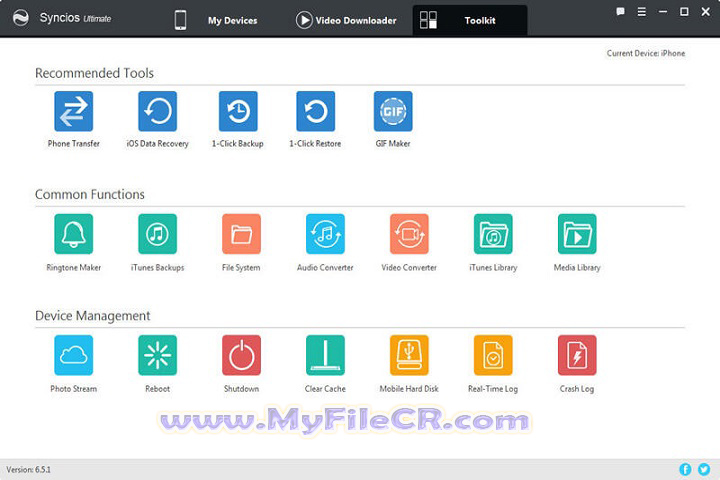
Task: Open Ringtone Maker
Action: [73, 234]
